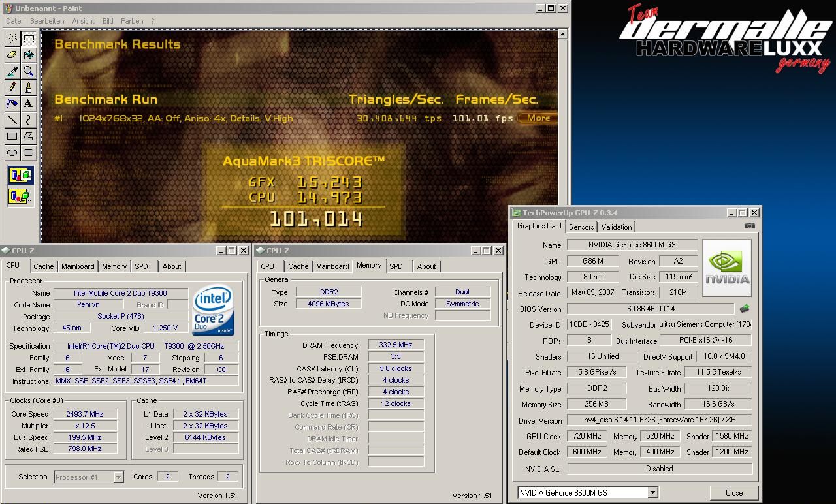Pick the Rectangle shape tool
Screen dimensions: 836x504
[12, 136]
